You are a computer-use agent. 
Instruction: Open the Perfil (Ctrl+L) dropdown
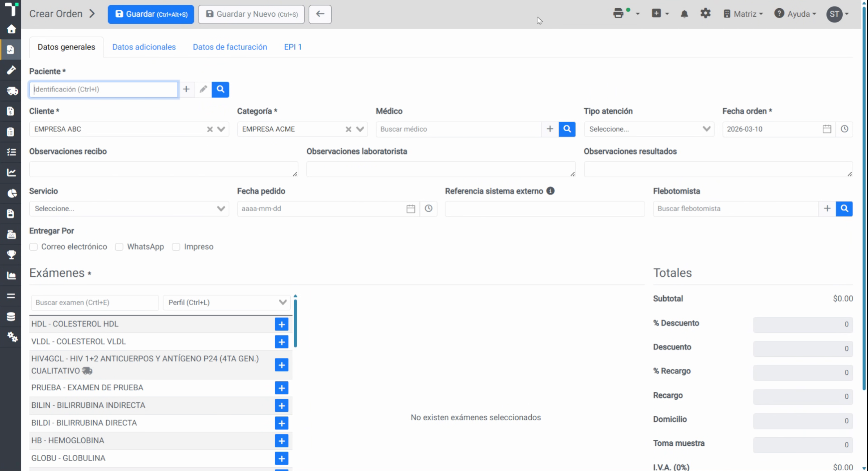point(227,302)
